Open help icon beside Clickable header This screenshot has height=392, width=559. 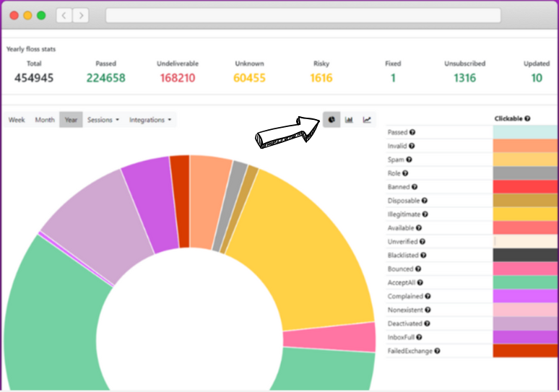tap(527, 118)
